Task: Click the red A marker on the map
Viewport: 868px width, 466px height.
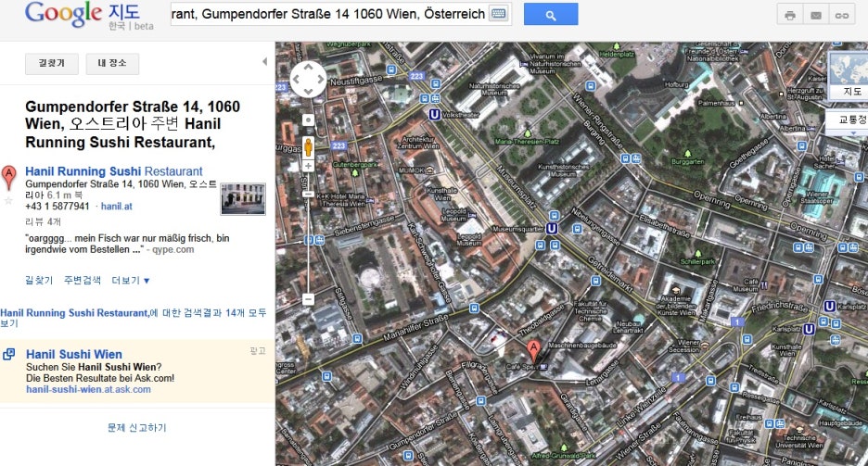Action: [x=533, y=351]
